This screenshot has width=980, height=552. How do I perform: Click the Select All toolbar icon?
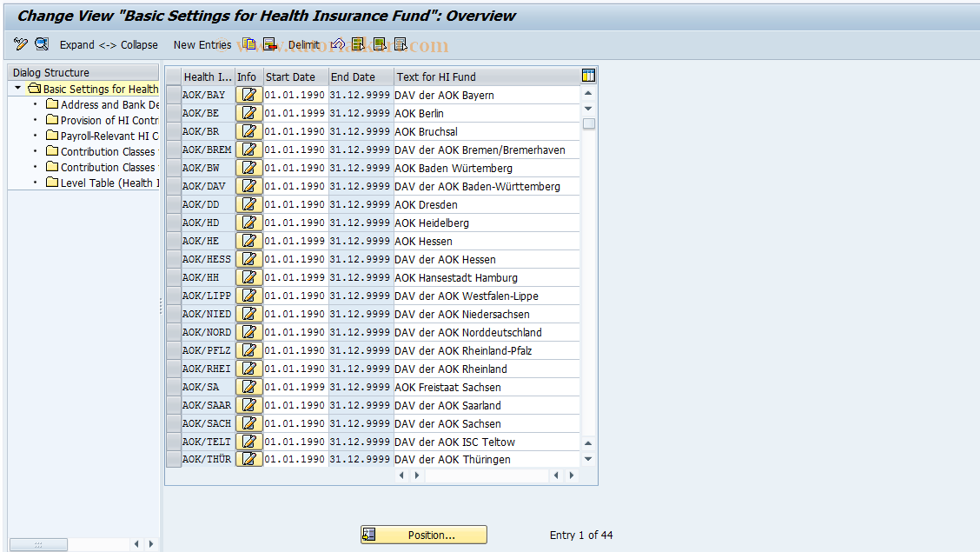coord(359,43)
